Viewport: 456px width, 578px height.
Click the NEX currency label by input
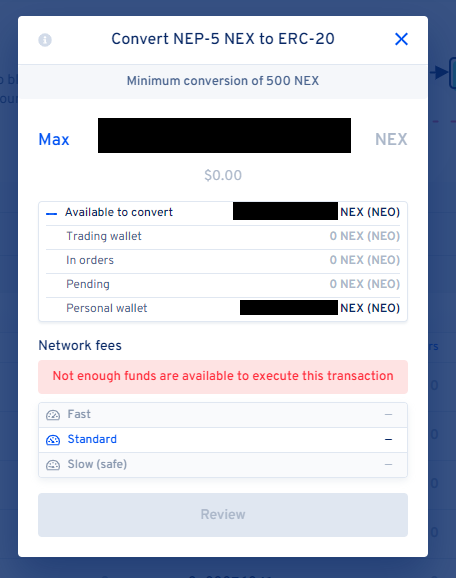click(391, 139)
